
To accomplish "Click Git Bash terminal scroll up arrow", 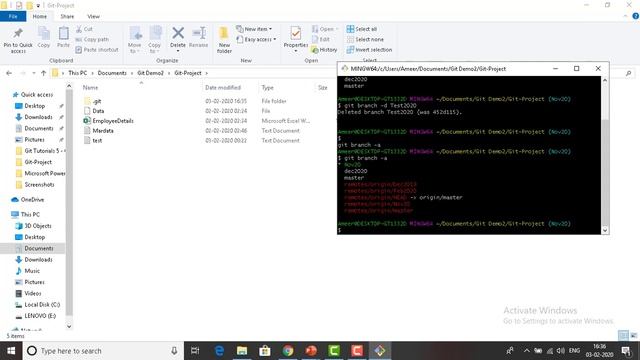I will [605, 80].
